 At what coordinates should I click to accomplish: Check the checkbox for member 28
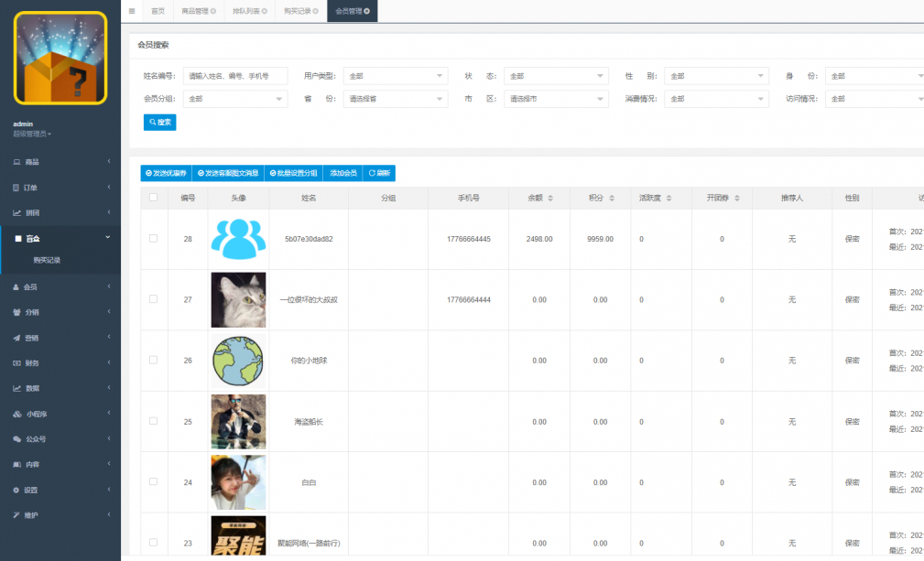153,239
